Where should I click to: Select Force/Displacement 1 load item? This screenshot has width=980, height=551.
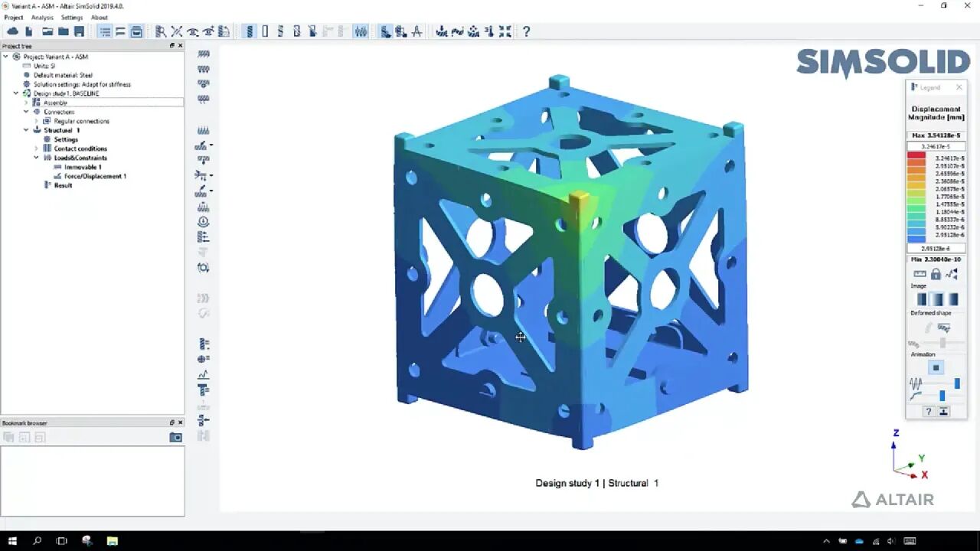coord(95,176)
